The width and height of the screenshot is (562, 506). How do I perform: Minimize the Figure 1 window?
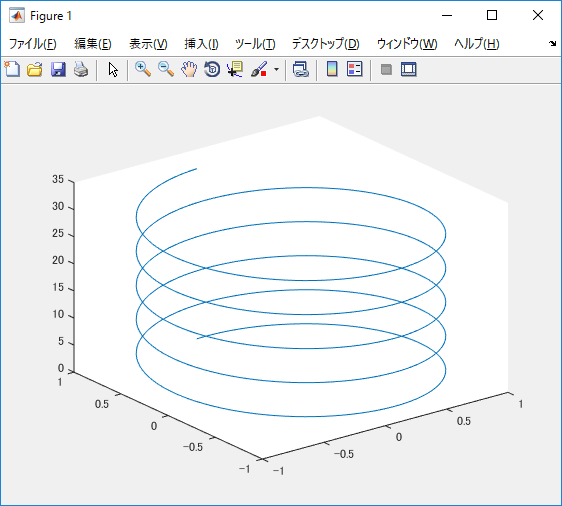click(x=447, y=15)
